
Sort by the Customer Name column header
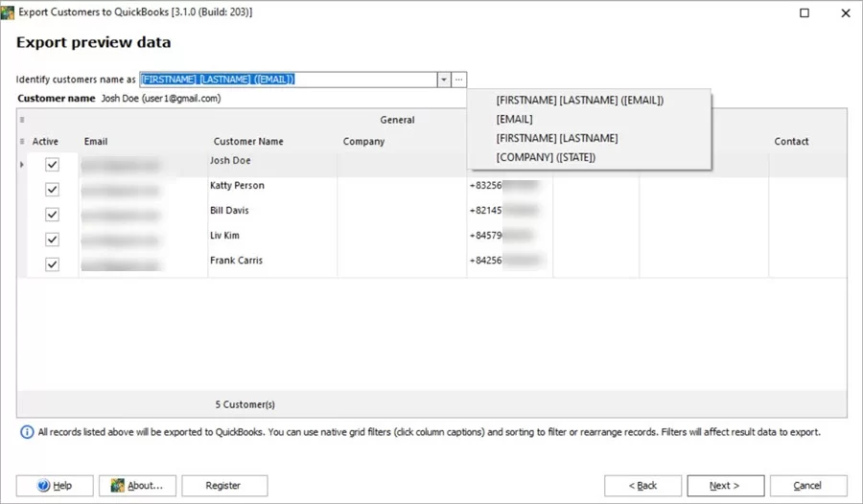point(248,142)
